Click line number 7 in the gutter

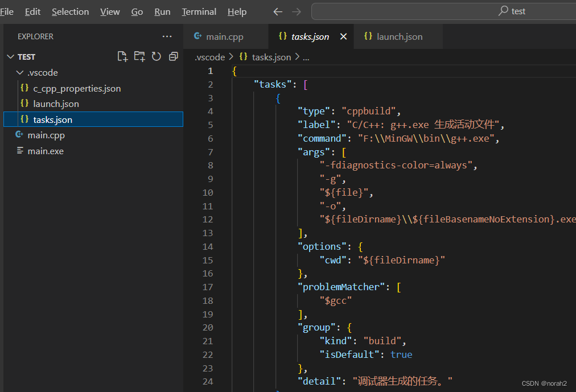pos(211,152)
